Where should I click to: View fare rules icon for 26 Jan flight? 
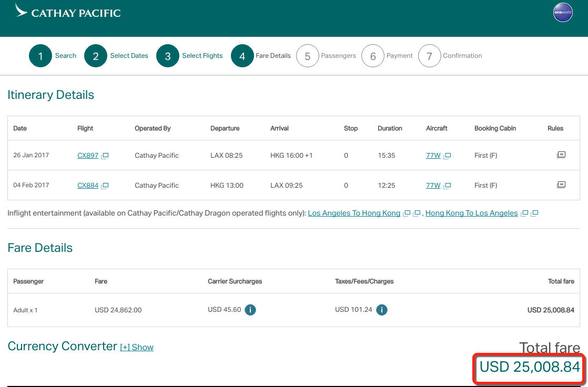click(x=561, y=155)
